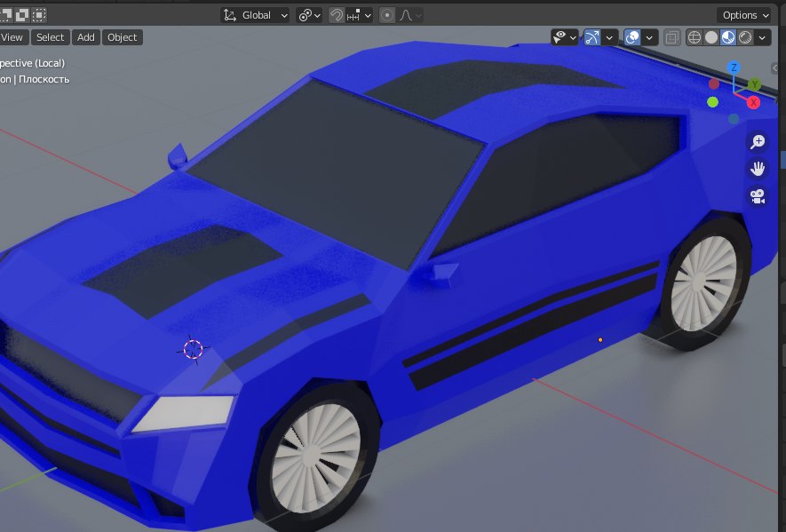Click the Y axis on navigation gizmo
Screen dimensions: 786x532
[754, 84]
